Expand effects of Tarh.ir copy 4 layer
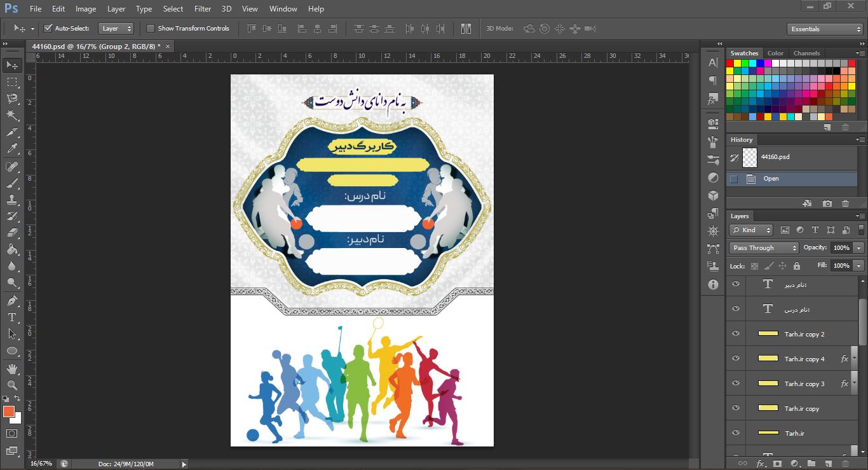This screenshot has height=470, width=868. coord(855,359)
